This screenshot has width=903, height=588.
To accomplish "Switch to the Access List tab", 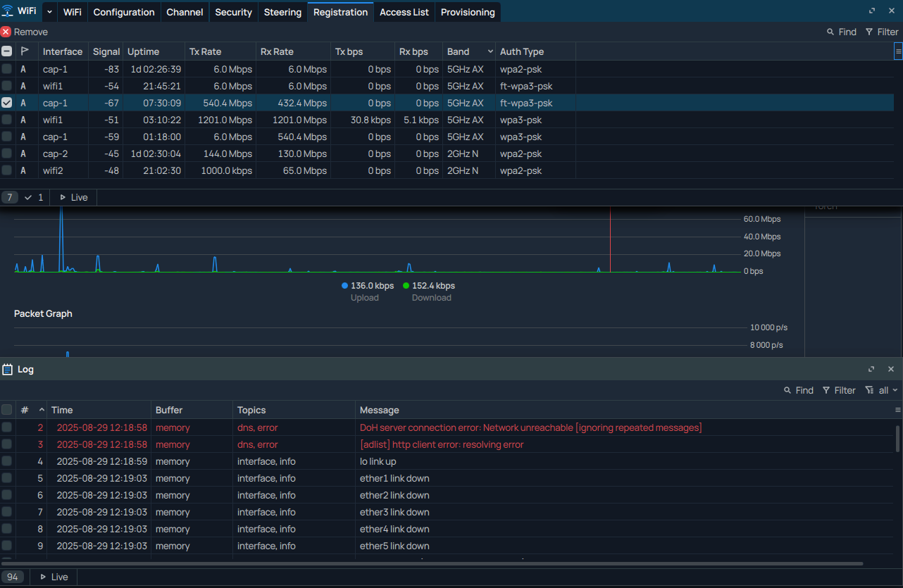I will [404, 12].
